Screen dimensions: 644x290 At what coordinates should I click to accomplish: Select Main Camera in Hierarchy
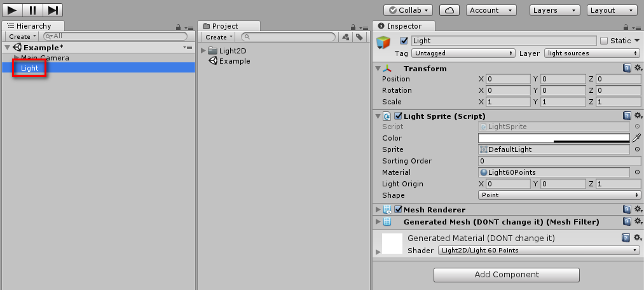click(45, 58)
